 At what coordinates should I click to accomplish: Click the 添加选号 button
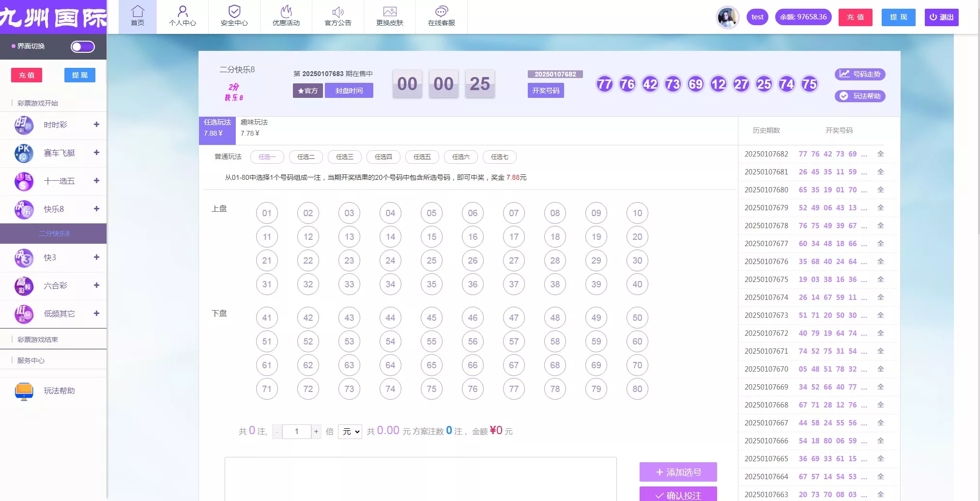point(678,472)
